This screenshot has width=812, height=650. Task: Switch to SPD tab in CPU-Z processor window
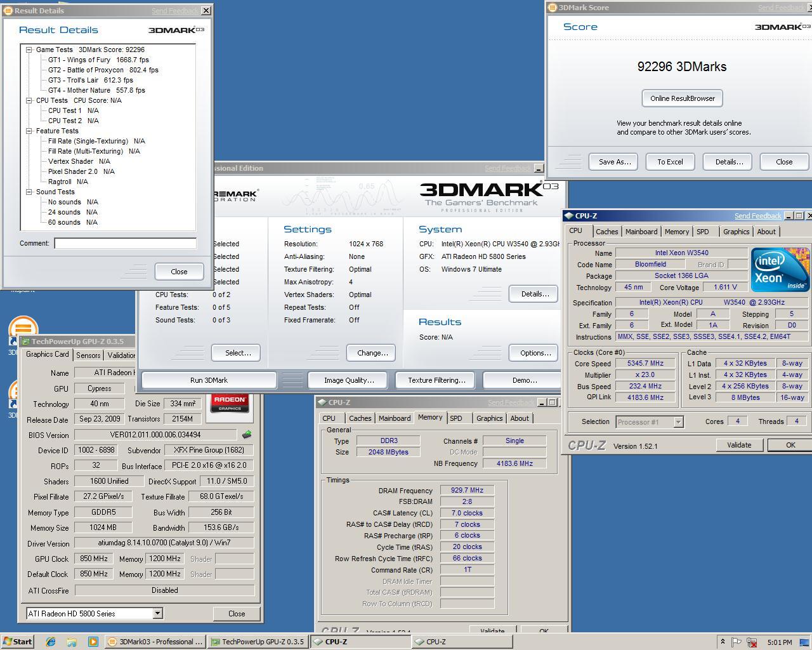(x=703, y=232)
